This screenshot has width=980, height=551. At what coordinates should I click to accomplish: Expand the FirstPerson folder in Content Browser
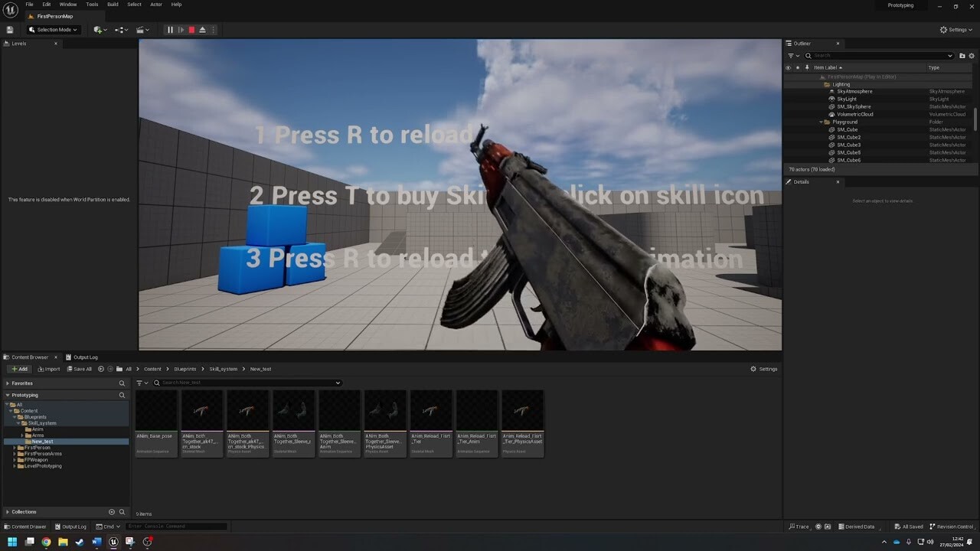point(15,447)
